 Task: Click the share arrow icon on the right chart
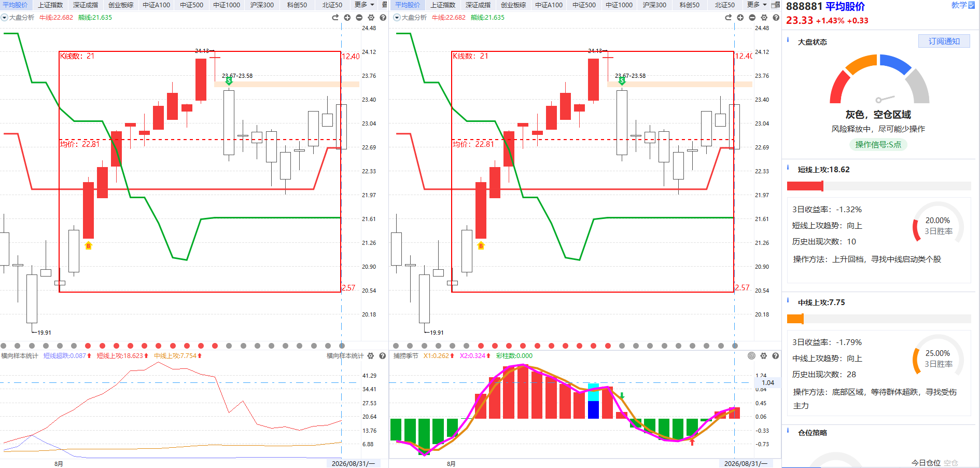tap(728, 18)
